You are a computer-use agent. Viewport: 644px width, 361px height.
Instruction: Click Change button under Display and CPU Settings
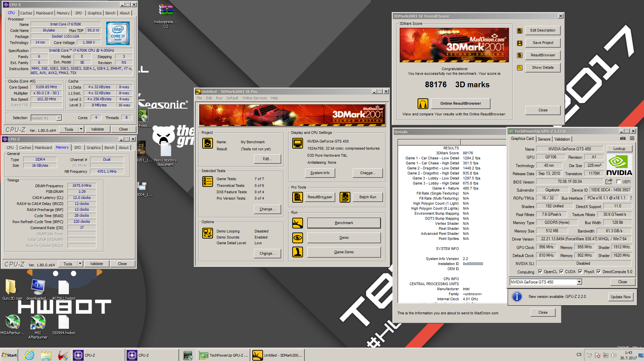coord(368,173)
